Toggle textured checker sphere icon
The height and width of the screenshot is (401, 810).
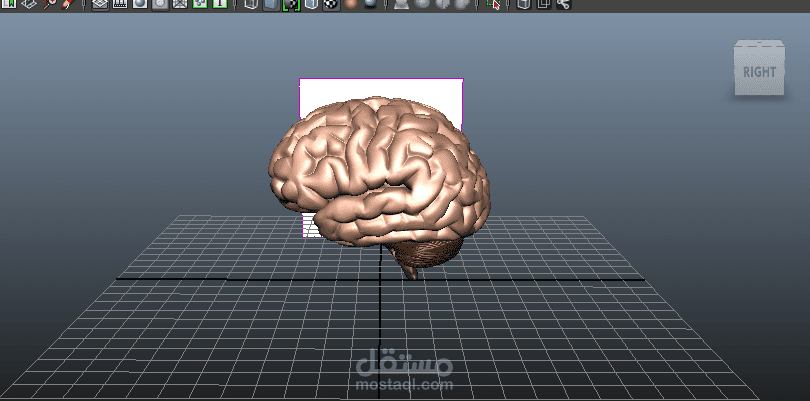[x=331, y=4]
